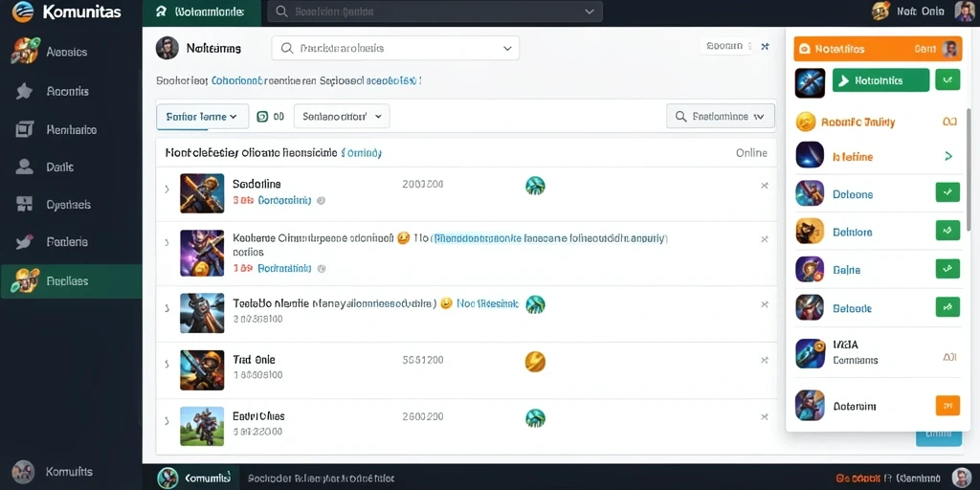Toggle the green check for Deinlore
The image size is (980, 490).
(947, 230)
